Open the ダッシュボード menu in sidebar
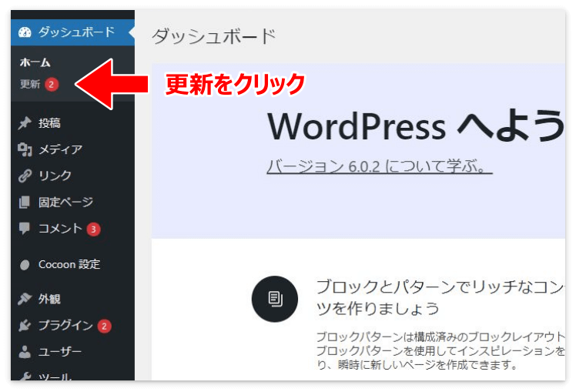Viewport: 576px width, 392px height. coord(72,32)
